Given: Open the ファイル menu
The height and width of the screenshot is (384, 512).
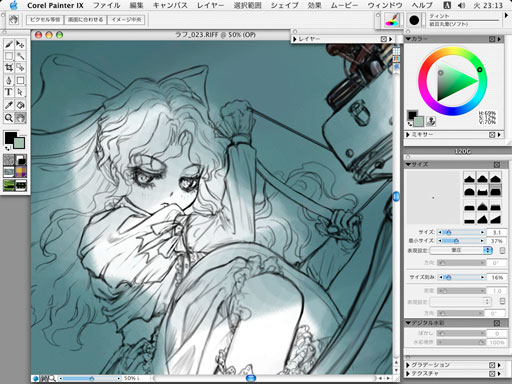Looking at the screenshot, I should tap(106, 6).
